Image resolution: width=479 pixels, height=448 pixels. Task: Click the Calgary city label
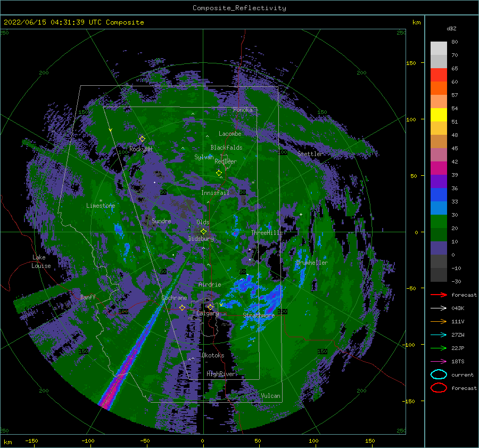click(208, 313)
